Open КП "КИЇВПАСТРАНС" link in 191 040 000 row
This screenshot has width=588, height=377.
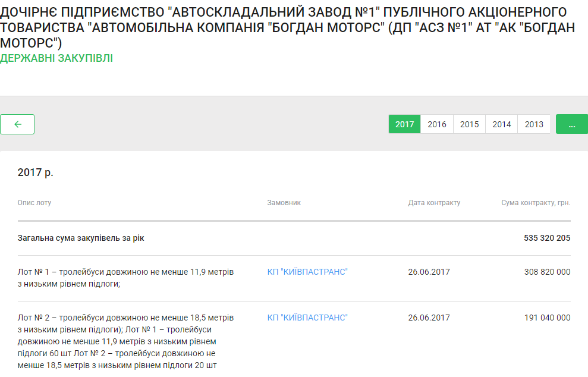click(x=307, y=318)
